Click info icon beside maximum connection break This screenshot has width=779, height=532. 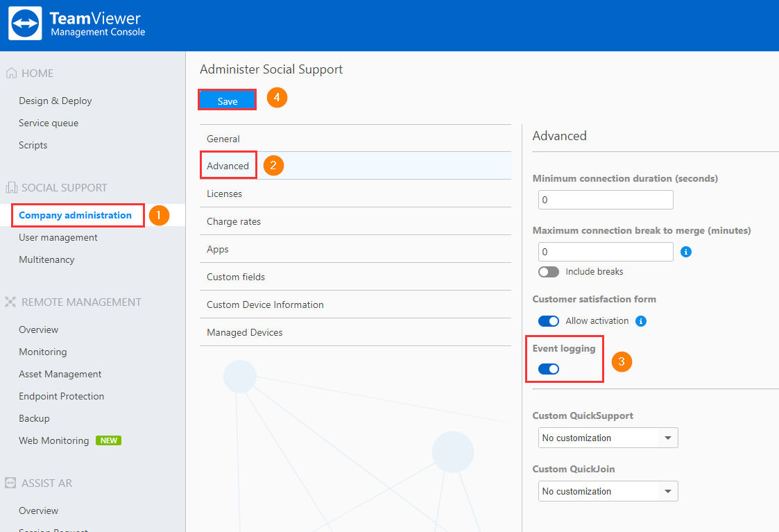coord(686,252)
